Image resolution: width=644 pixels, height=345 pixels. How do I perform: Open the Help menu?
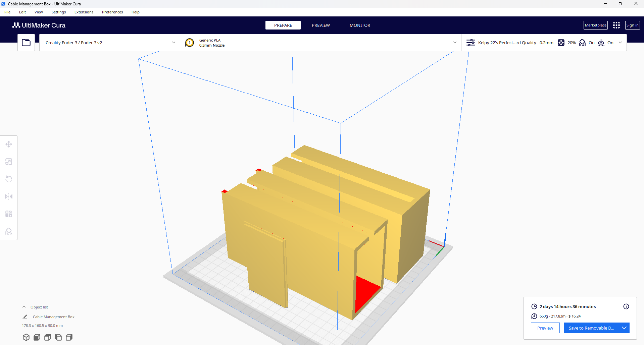(x=136, y=12)
